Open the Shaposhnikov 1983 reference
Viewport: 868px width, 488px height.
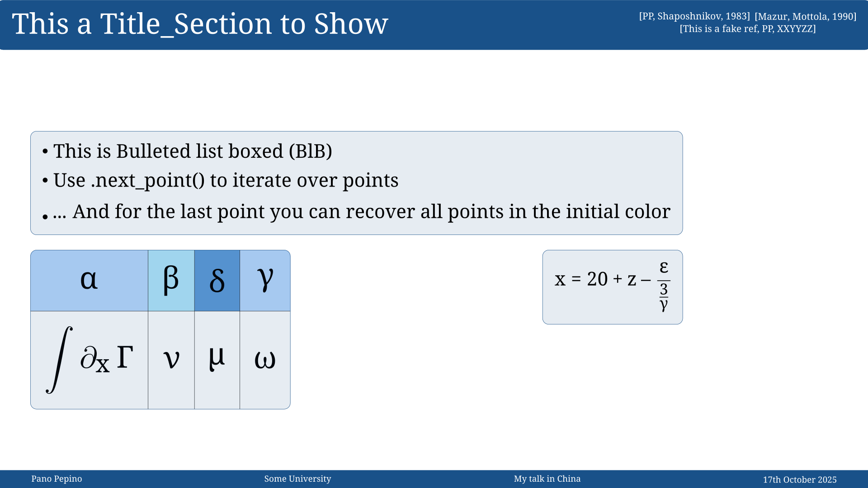pyautogui.click(x=694, y=16)
